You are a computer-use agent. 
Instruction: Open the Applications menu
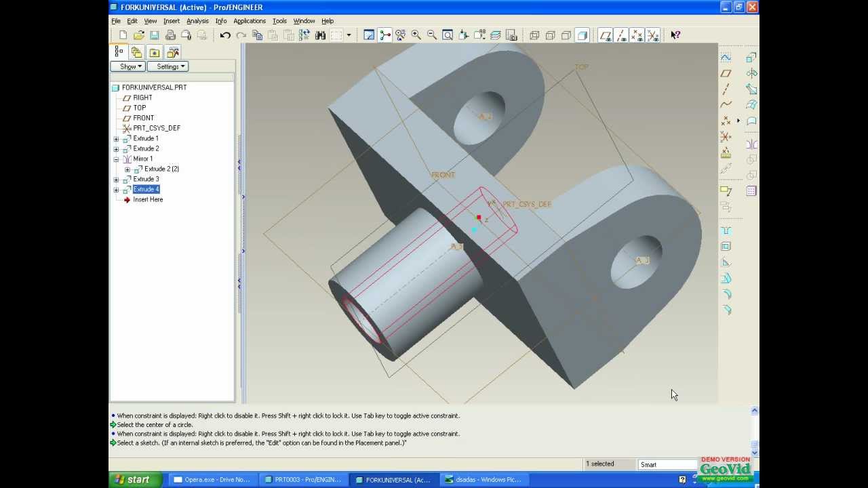click(250, 21)
